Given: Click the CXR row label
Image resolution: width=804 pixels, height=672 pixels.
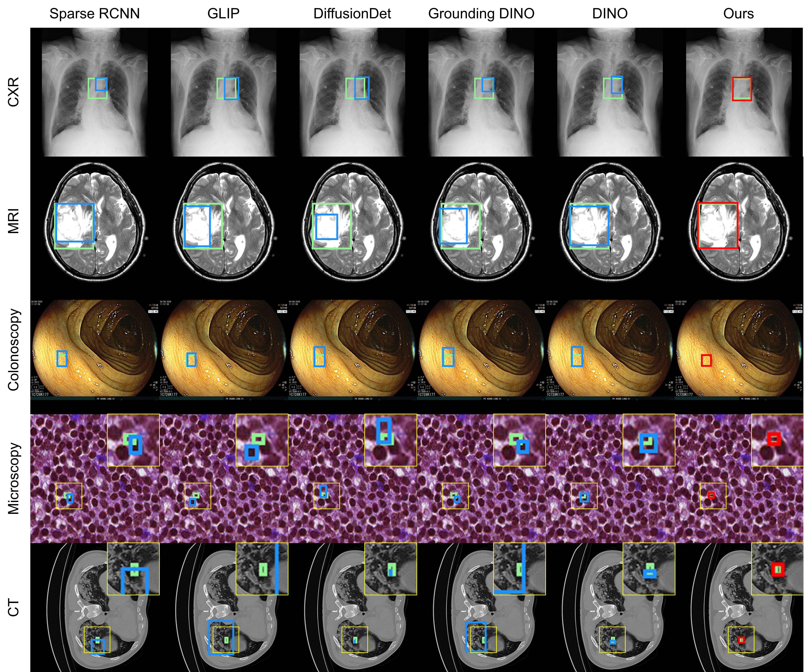Looking at the screenshot, I should [13, 92].
